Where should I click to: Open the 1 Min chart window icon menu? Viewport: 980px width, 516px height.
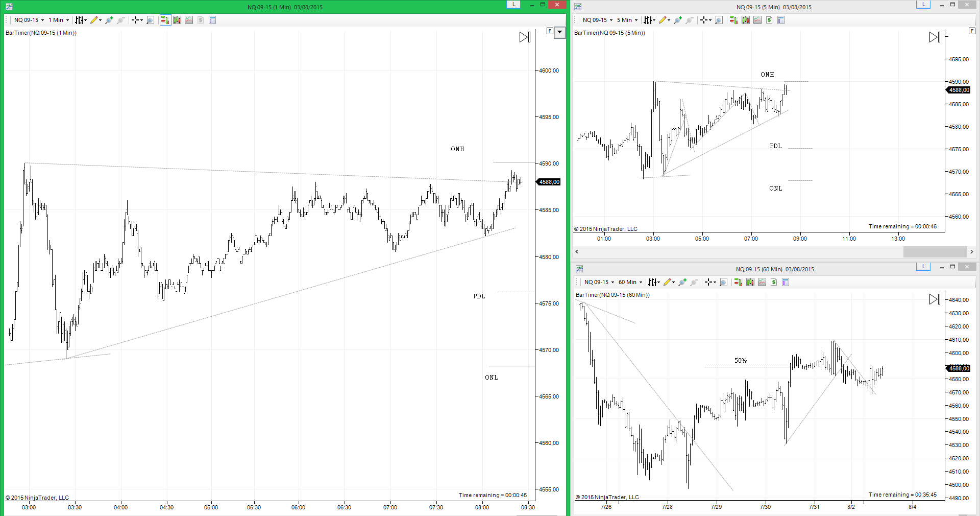[9, 7]
